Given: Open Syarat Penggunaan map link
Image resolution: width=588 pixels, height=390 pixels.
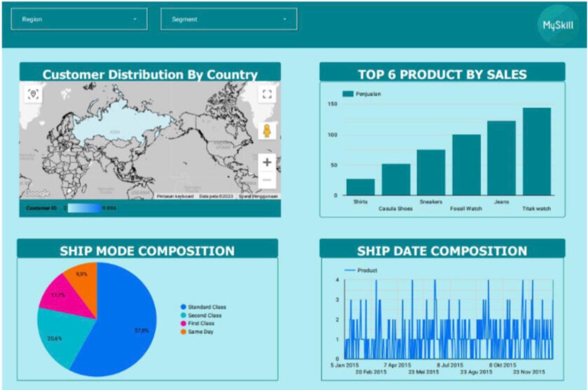Looking at the screenshot, I should (259, 196).
